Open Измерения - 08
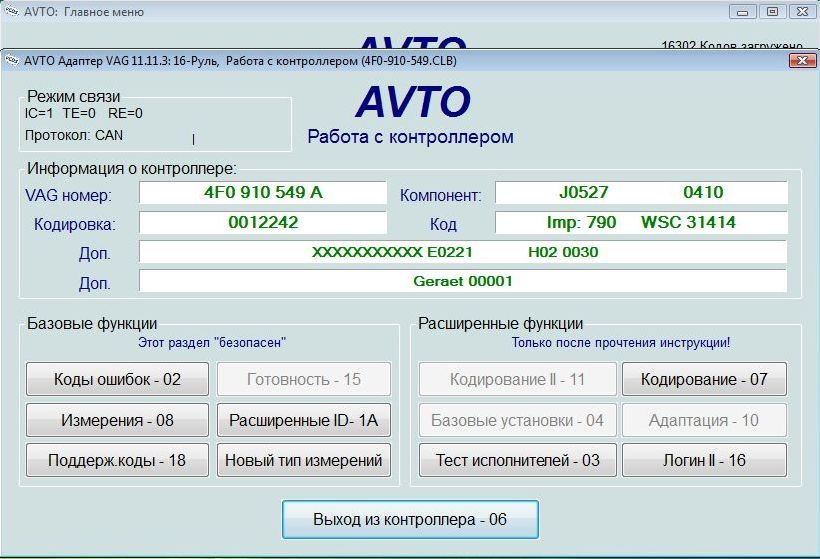820x559 pixels. point(117,420)
